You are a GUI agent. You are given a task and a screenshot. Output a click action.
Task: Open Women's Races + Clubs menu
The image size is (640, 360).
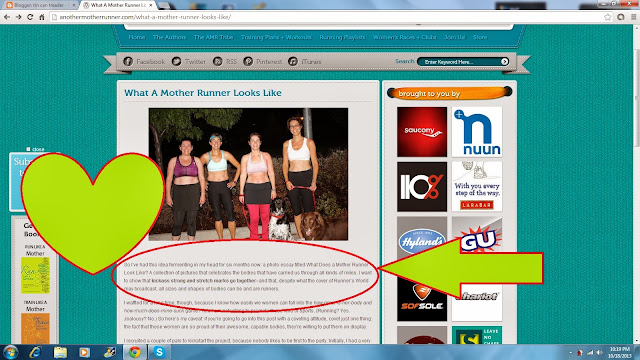404,37
